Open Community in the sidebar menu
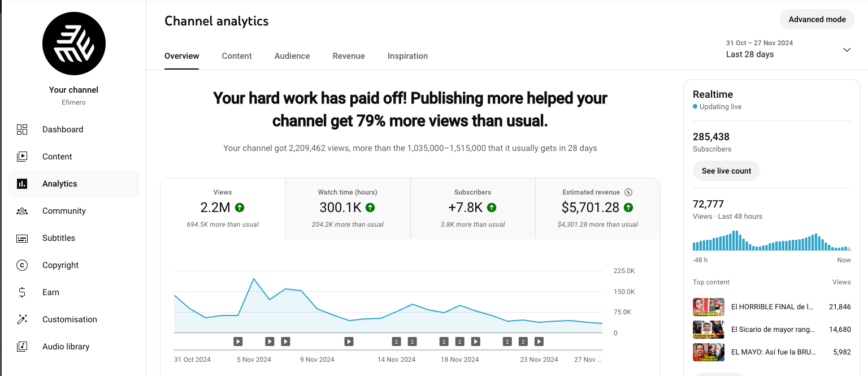868x376 pixels. coord(73,211)
